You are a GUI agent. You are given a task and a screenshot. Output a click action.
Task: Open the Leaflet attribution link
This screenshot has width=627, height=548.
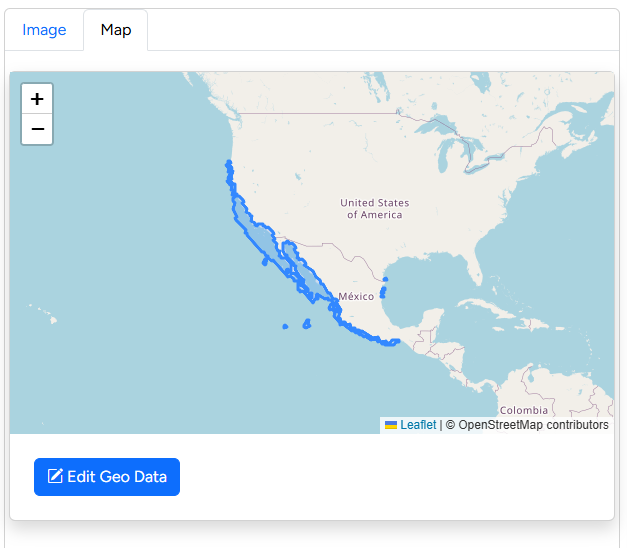pos(418,425)
